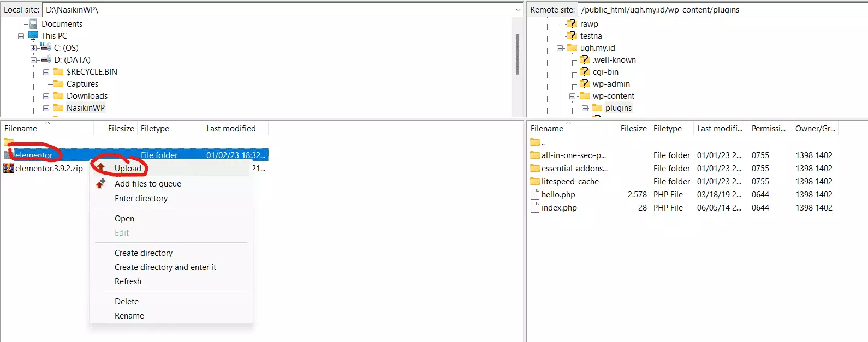Collapse the This PC tree node
The width and height of the screenshot is (868, 342).
[21, 36]
